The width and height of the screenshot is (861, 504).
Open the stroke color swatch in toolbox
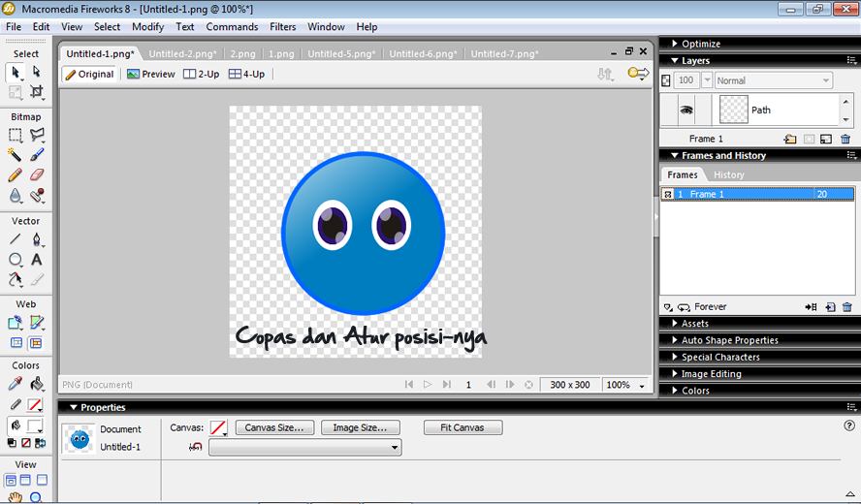(35, 406)
